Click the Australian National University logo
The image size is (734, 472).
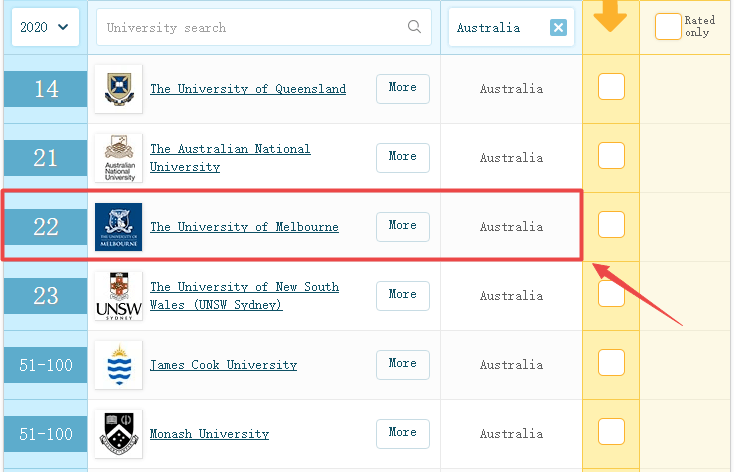pos(119,158)
